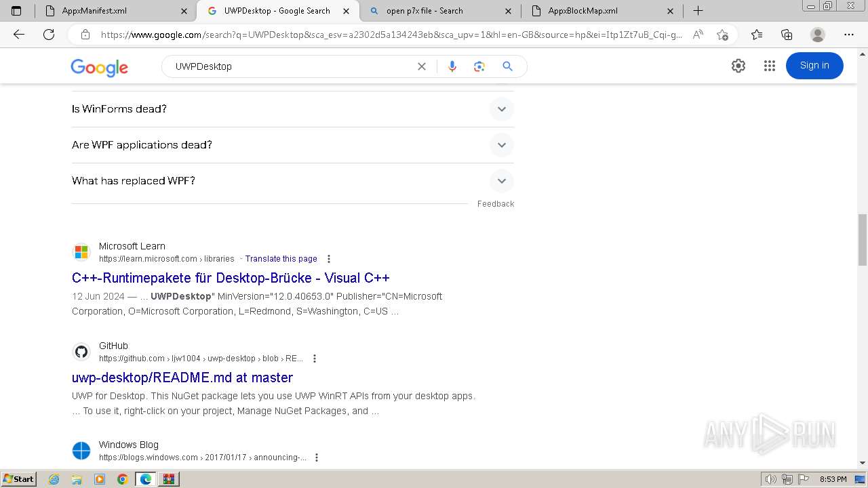Image resolution: width=868 pixels, height=488 pixels.
Task: Open uwp-desktop/README.md at master link
Action: (182, 378)
